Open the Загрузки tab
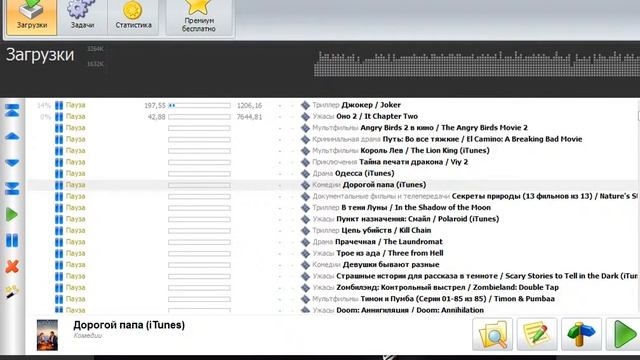Image resolution: width=640 pixels, height=360 pixels. tap(32, 17)
